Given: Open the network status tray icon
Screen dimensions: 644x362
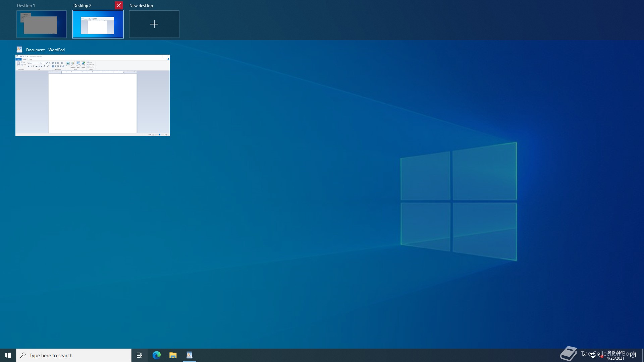Looking at the screenshot, I should coord(593,355).
